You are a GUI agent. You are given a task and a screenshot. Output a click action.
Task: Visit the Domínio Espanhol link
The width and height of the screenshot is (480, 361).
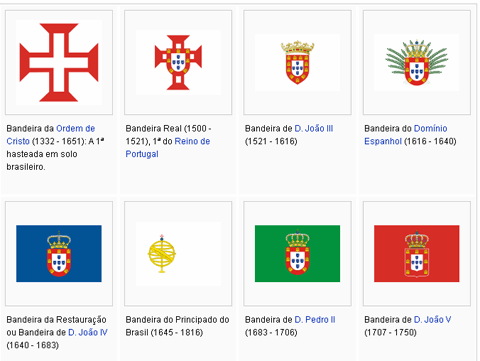click(x=406, y=135)
